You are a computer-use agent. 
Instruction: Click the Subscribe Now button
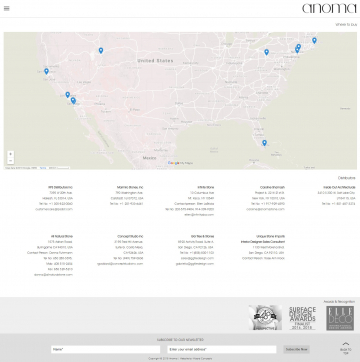[x=297, y=349]
